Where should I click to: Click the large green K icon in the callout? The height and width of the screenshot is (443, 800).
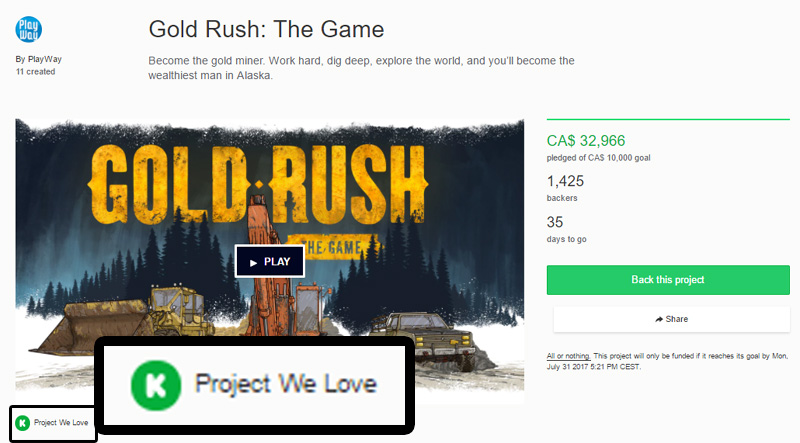point(156,385)
